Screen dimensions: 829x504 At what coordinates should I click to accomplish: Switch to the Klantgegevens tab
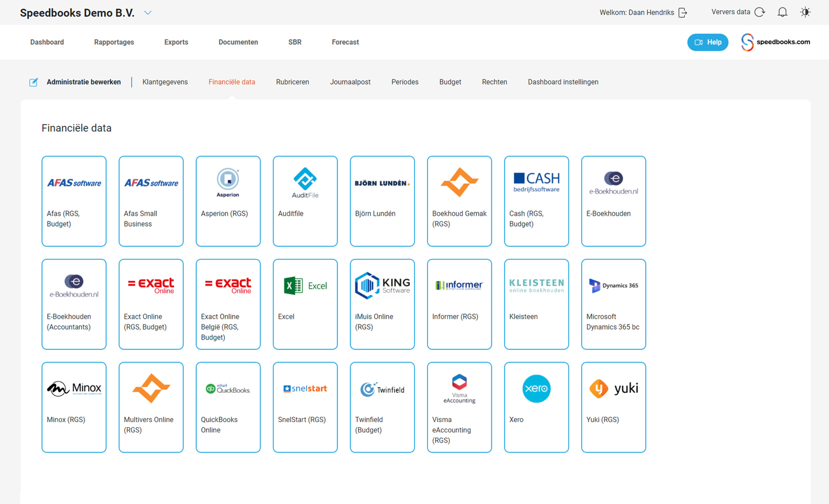tap(165, 82)
